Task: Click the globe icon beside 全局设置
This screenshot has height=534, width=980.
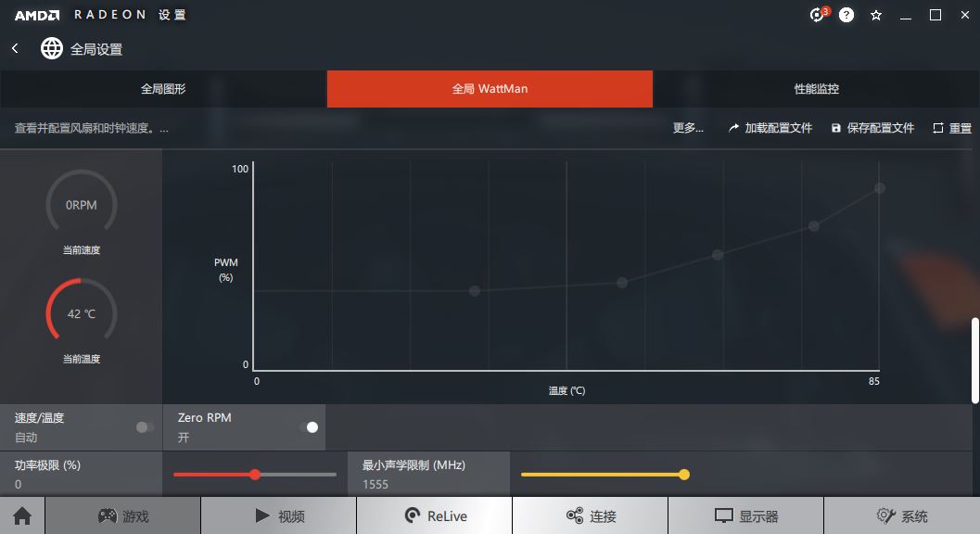Action: (52, 48)
